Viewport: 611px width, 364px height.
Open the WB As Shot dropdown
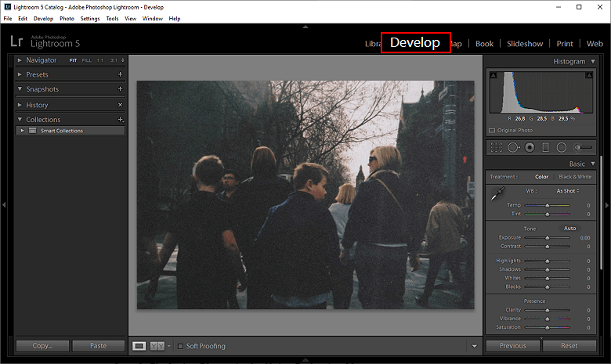568,191
